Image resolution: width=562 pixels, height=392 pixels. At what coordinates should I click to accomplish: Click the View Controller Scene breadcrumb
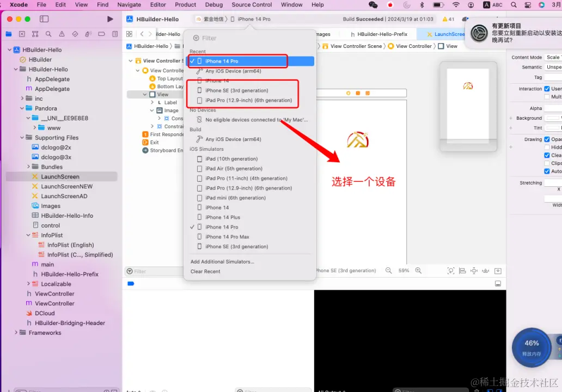[x=352, y=46]
